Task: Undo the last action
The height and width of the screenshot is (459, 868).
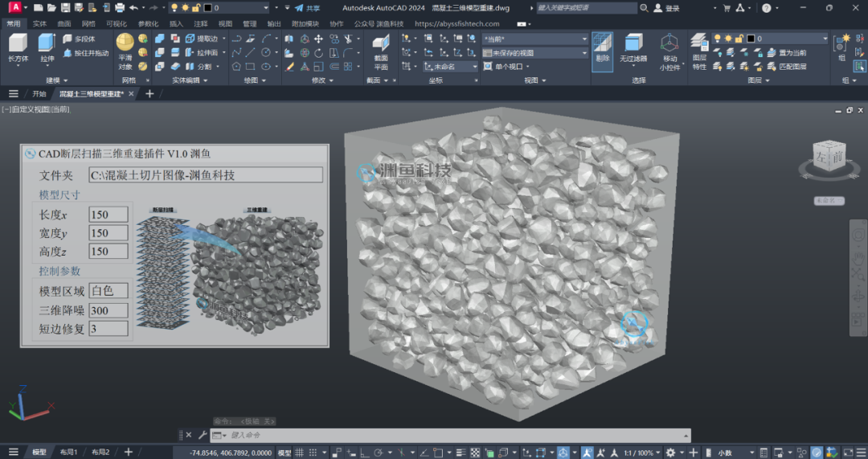Action: coord(133,8)
